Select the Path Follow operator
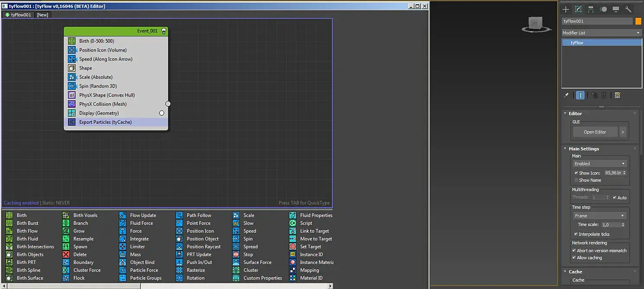644x289 pixels. pos(194,215)
